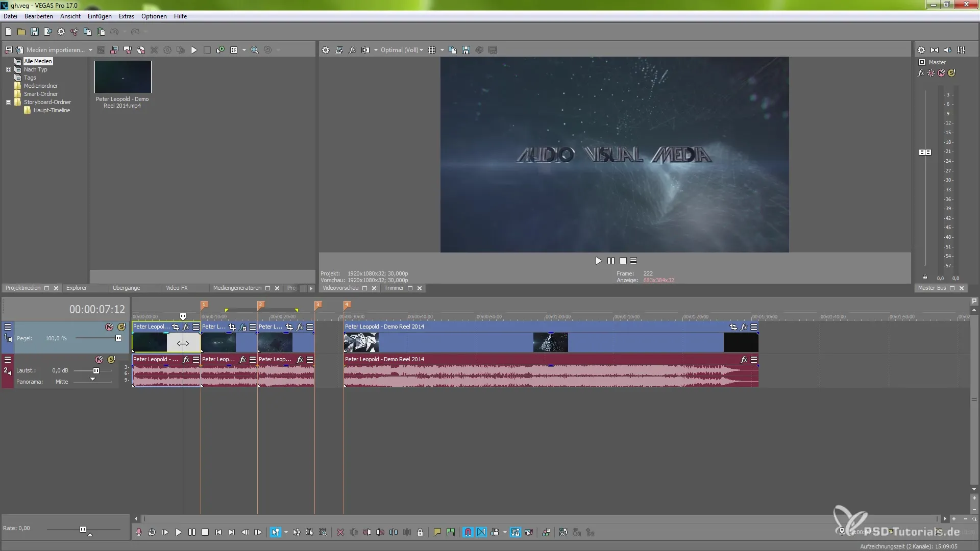Open video preview FX icon
The image size is (980, 551).
coord(352,50)
